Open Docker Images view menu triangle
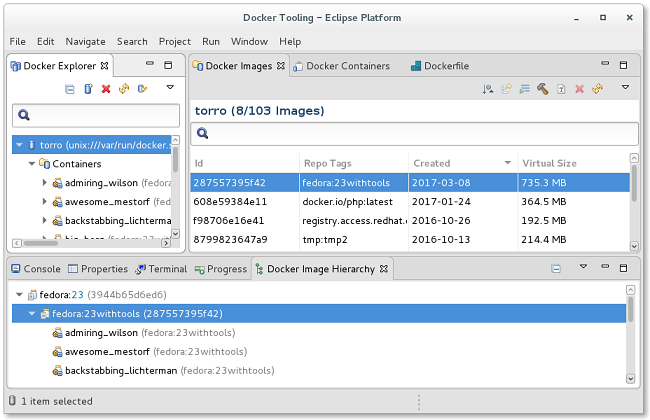This screenshot has width=650, height=420. tap(626, 87)
